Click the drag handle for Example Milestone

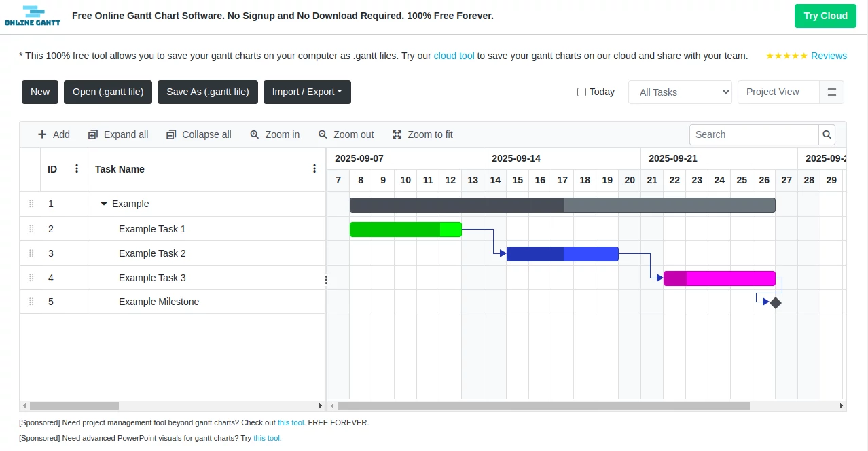pos(31,302)
